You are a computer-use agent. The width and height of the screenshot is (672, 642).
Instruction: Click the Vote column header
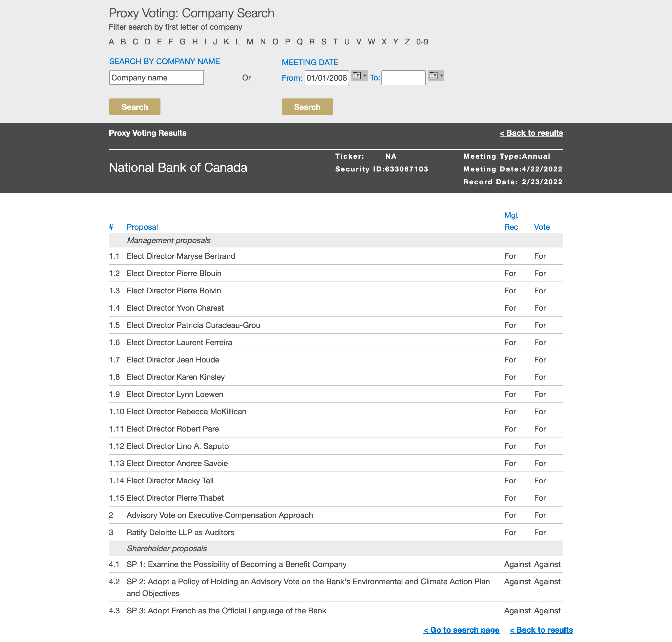coord(542,227)
